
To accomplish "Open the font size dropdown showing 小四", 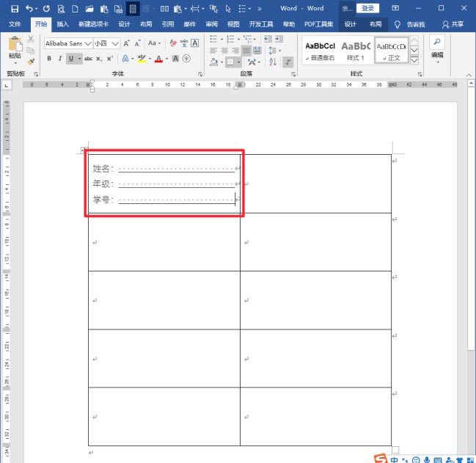I will pyautogui.click(x=114, y=43).
